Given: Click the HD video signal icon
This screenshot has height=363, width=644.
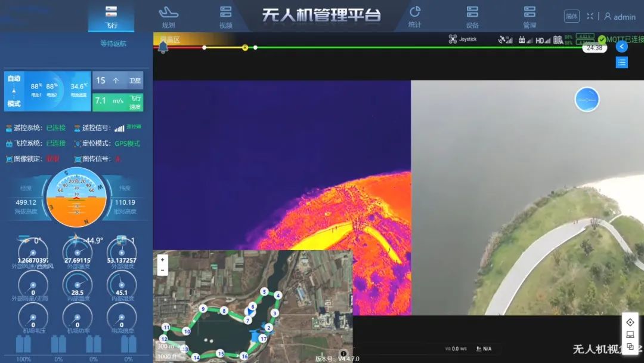Looking at the screenshot, I should point(543,40).
